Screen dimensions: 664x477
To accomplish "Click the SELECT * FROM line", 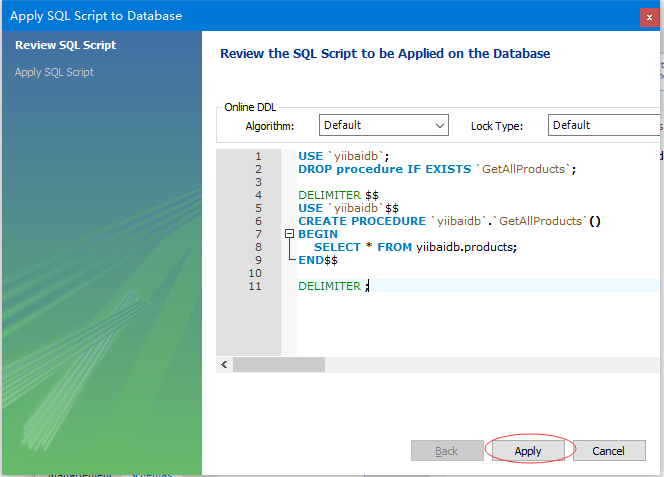I will (x=415, y=247).
